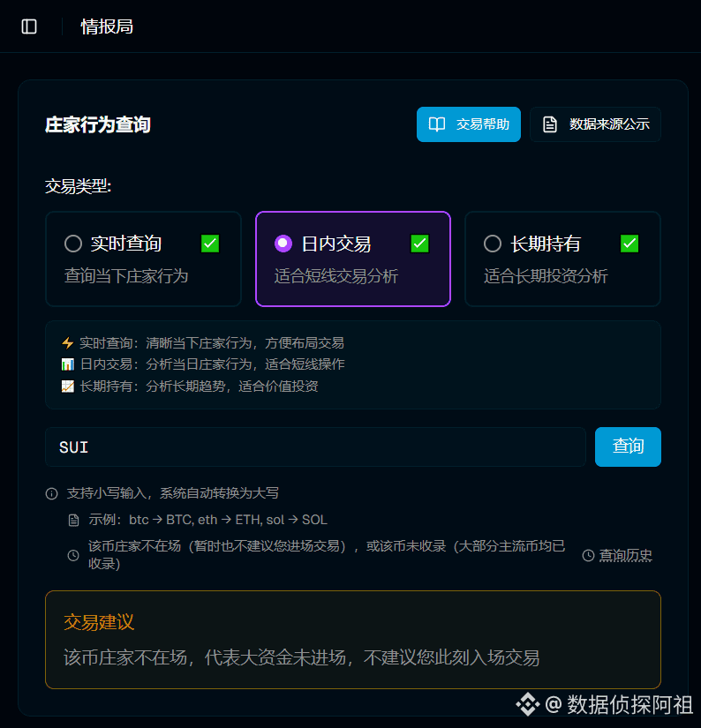Click the trend chart icon beside 长期持有

tap(68, 387)
